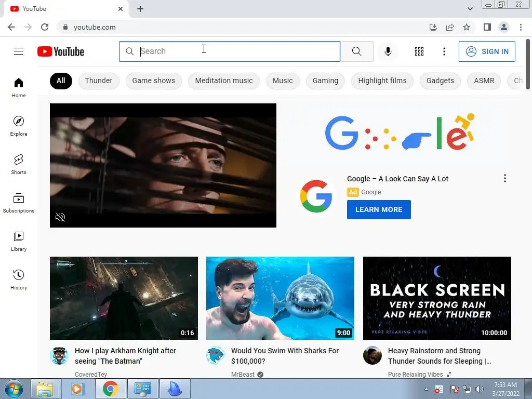Viewport: 532px width, 399px height.
Task: Click the search magnifier button
Action: coord(356,51)
